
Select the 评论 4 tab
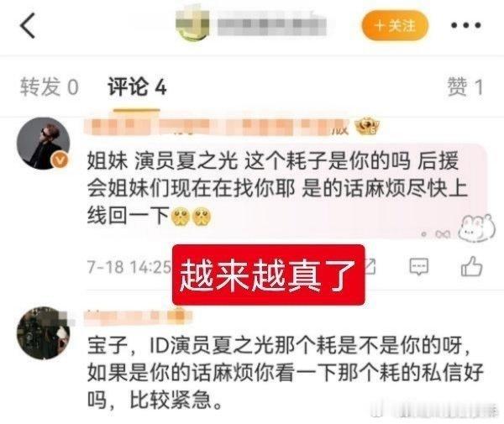point(137,86)
